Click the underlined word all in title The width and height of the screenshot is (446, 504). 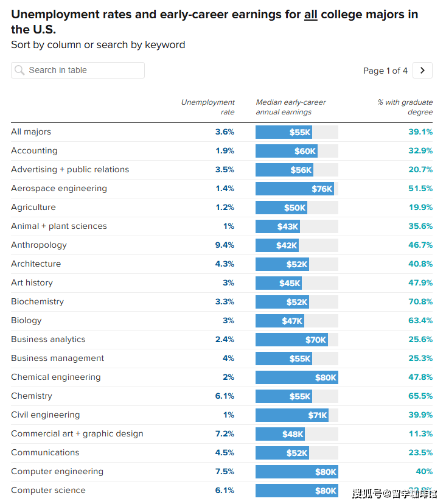click(311, 15)
